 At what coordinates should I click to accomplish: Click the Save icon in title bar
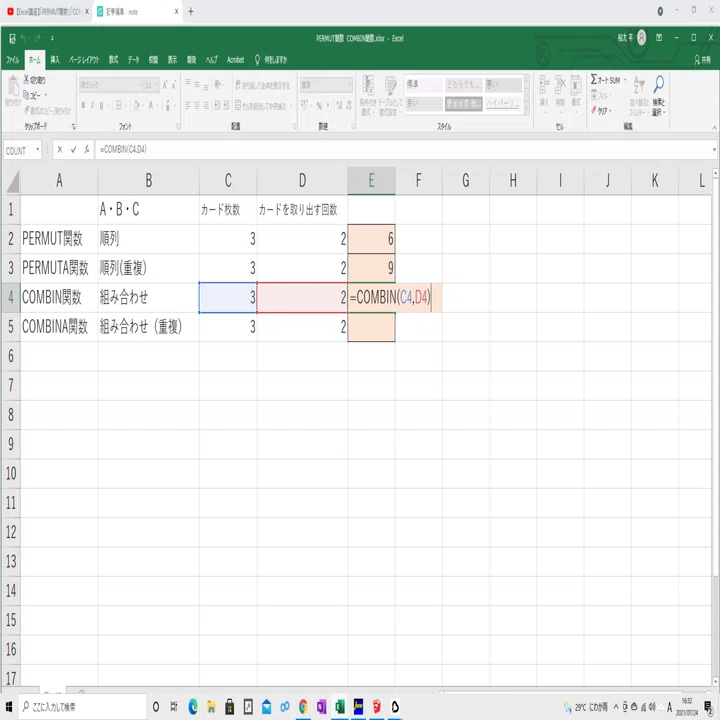coord(12,39)
